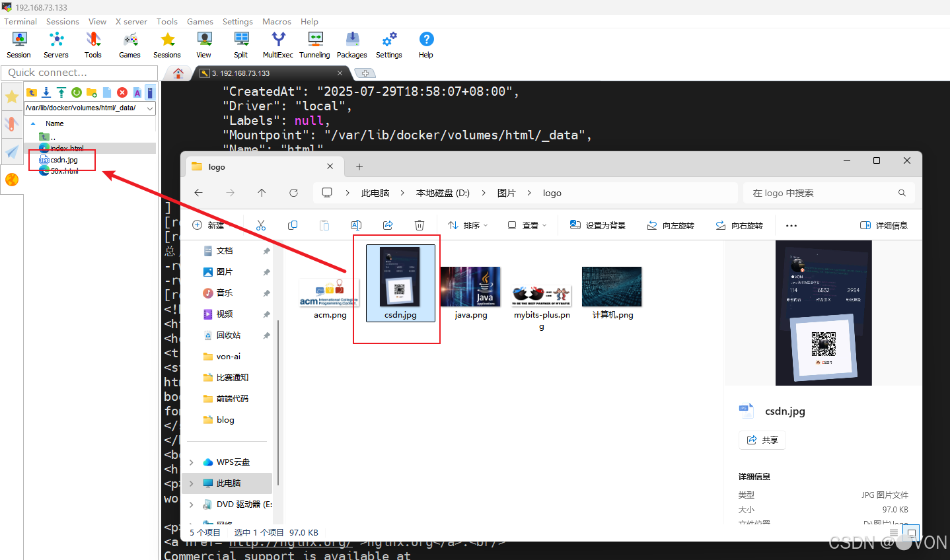Open the Swiss-knife Tools sidebar tab
Viewport: 950px width, 560px height.
[12, 124]
